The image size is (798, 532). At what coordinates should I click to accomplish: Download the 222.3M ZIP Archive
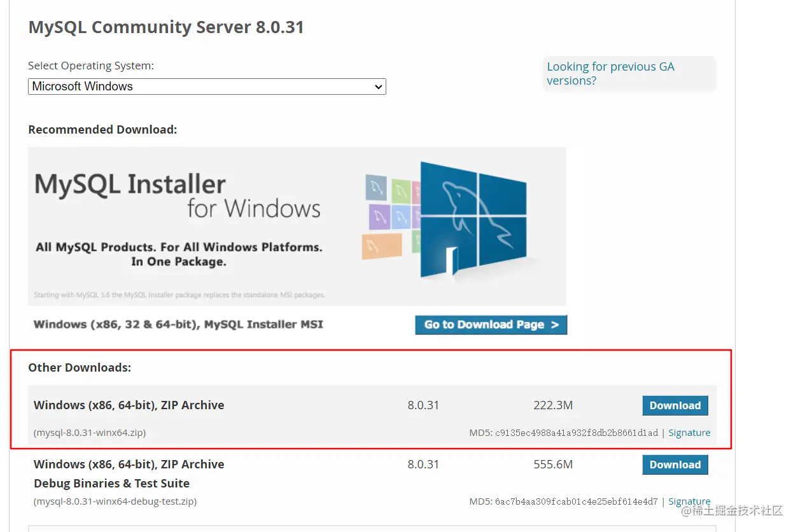tap(675, 405)
